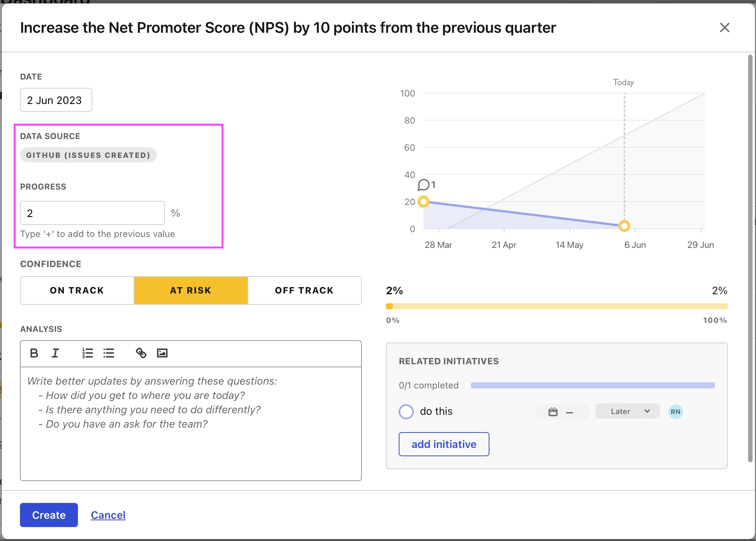Mark 'do this' initiative as complete

pos(406,412)
